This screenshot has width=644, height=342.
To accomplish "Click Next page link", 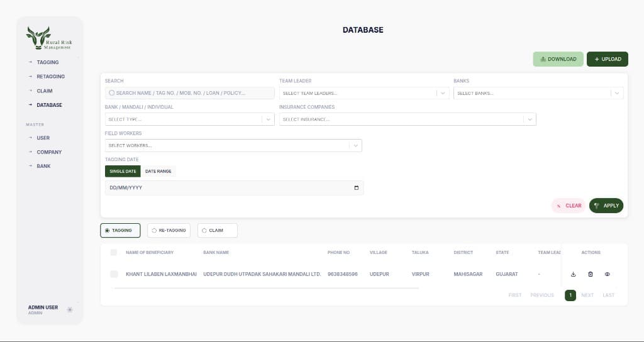I will (587, 295).
